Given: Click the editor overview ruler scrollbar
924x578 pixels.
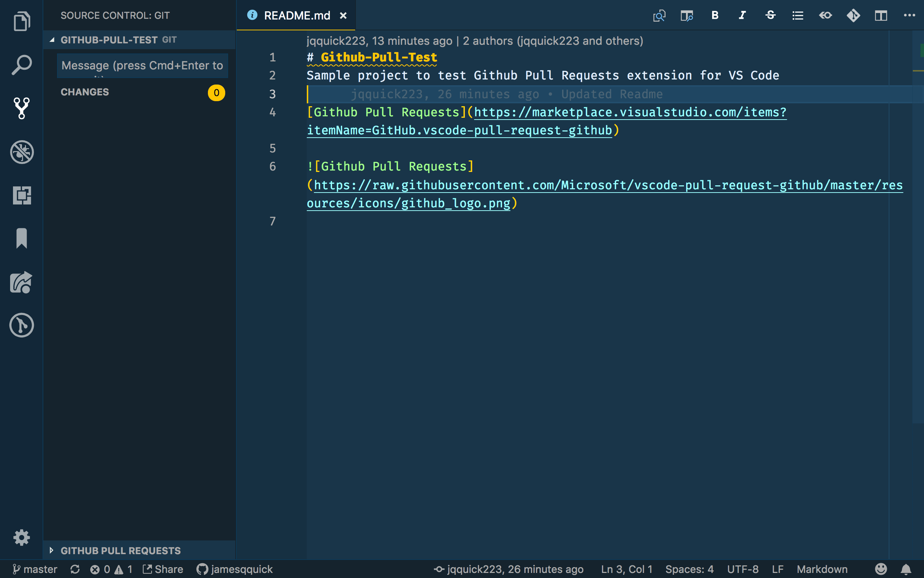Looking at the screenshot, I should tap(918, 228).
